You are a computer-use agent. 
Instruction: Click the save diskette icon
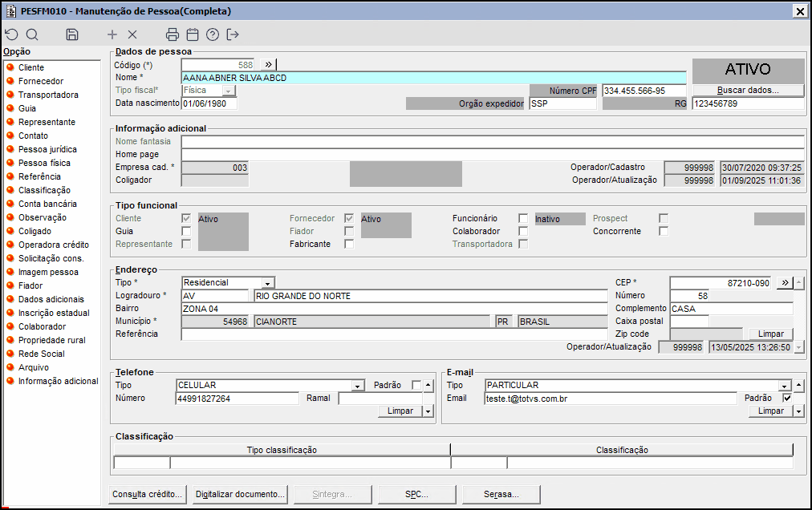coord(72,34)
